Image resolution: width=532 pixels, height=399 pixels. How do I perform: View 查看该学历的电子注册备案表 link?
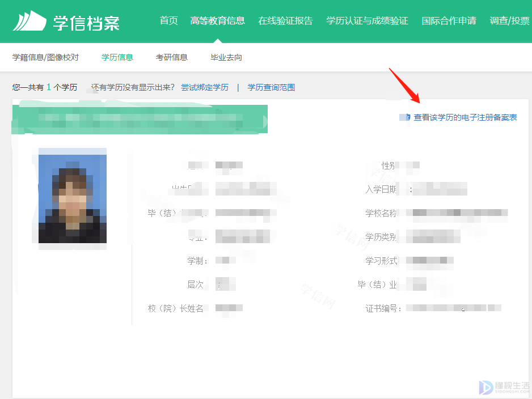coord(465,117)
